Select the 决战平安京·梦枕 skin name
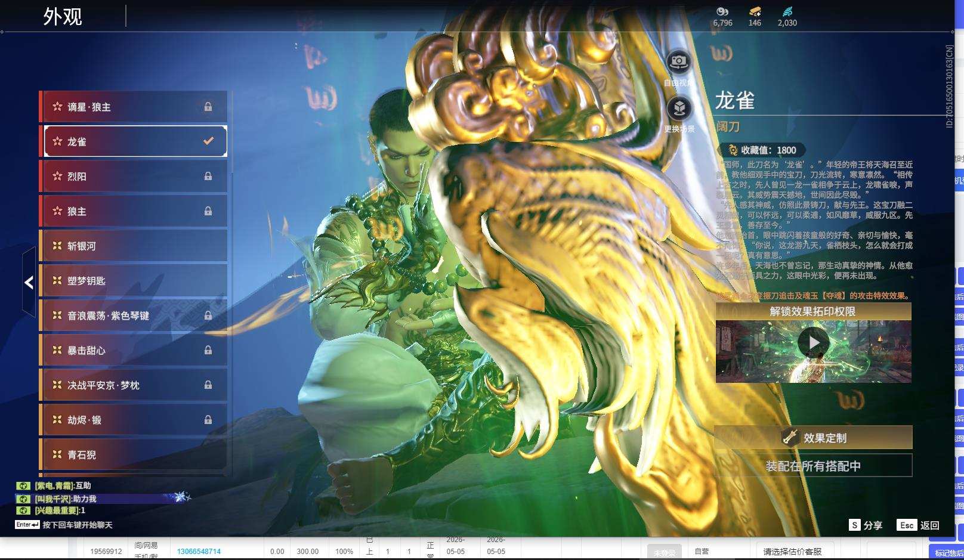Viewport: 964px width, 560px height. coord(103,385)
